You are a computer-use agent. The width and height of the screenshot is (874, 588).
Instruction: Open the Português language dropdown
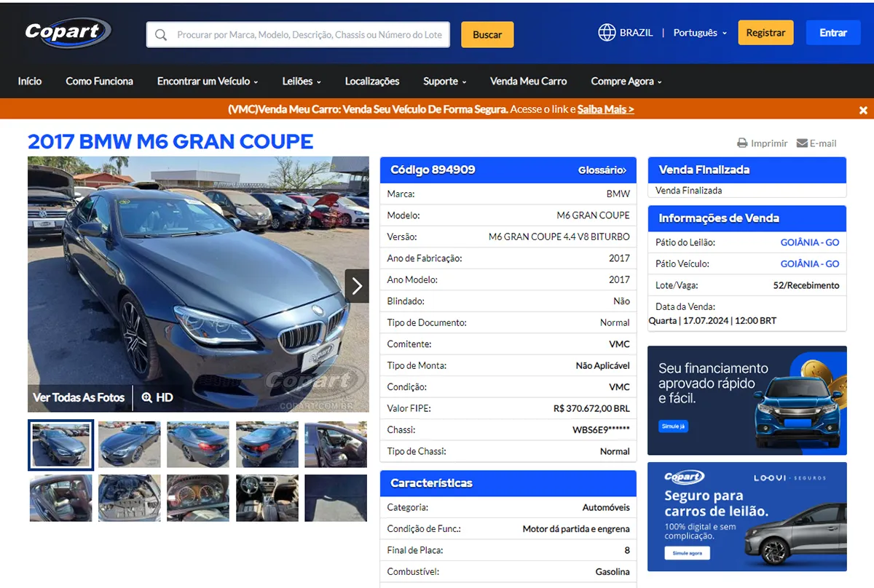coord(699,33)
